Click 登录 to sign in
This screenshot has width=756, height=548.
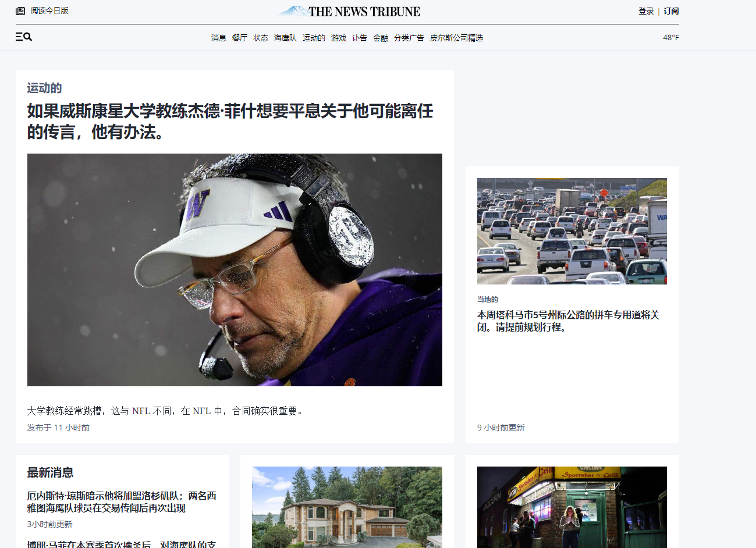coord(646,10)
